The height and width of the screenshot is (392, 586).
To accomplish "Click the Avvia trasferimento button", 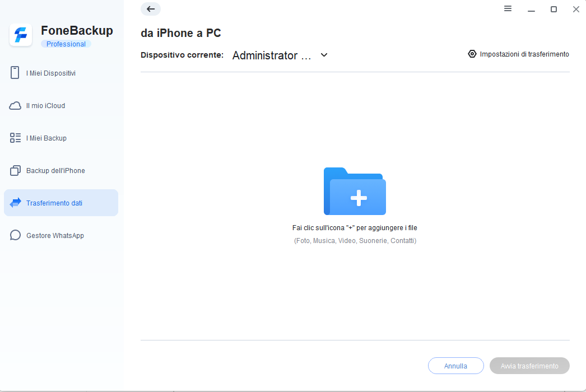I will [x=529, y=366].
